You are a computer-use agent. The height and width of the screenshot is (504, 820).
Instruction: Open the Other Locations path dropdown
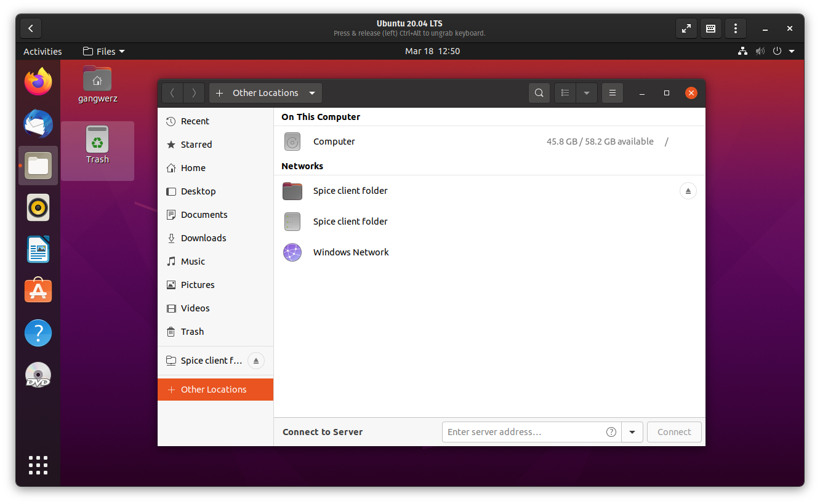[312, 92]
